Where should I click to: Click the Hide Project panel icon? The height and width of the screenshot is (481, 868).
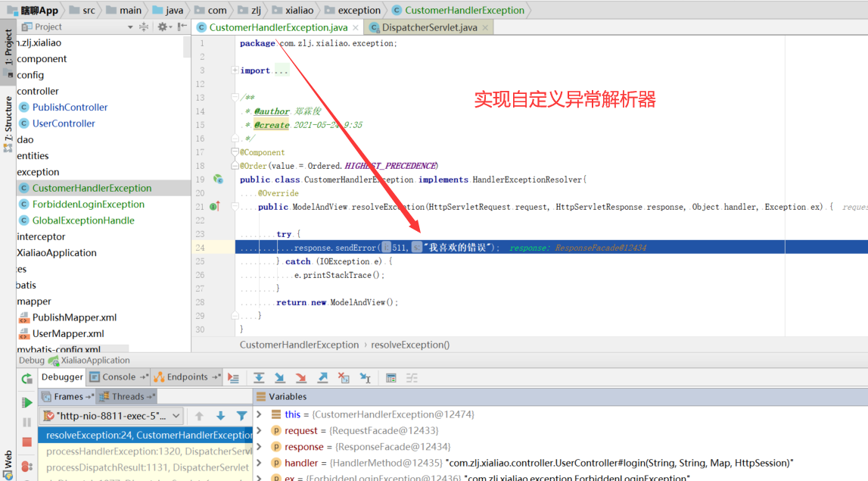coord(182,27)
